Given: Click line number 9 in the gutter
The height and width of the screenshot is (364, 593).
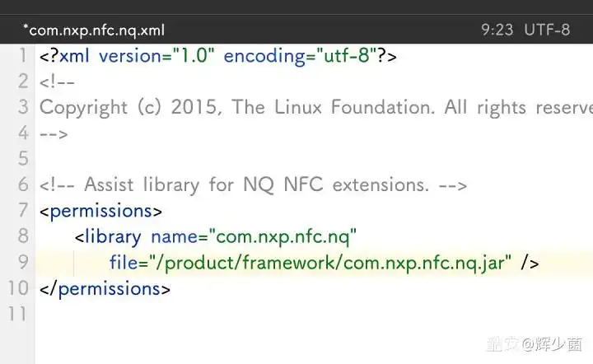Looking at the screenshot, I should tap(22, 262).
